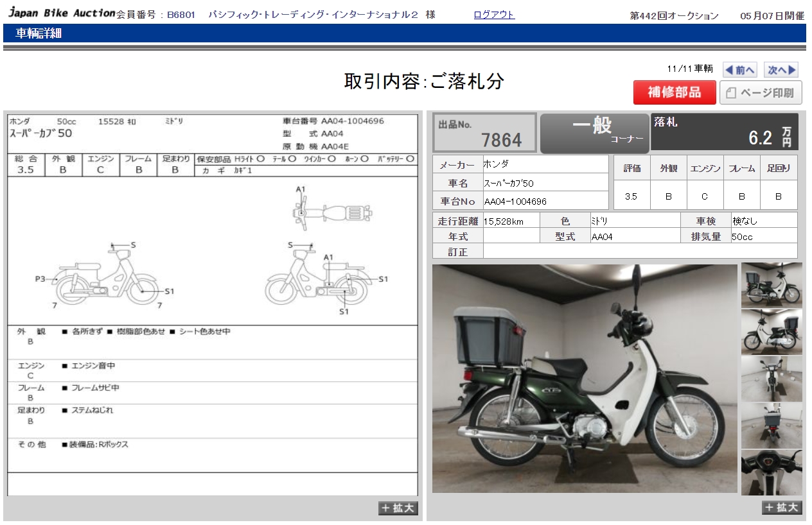Click the winning bid 6.2万円 panel
The width and height of the screenshot is (812, 525).
click(725, 132)
